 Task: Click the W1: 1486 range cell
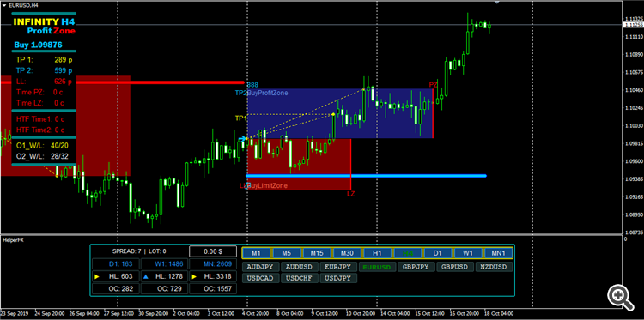tap(164, 263)
